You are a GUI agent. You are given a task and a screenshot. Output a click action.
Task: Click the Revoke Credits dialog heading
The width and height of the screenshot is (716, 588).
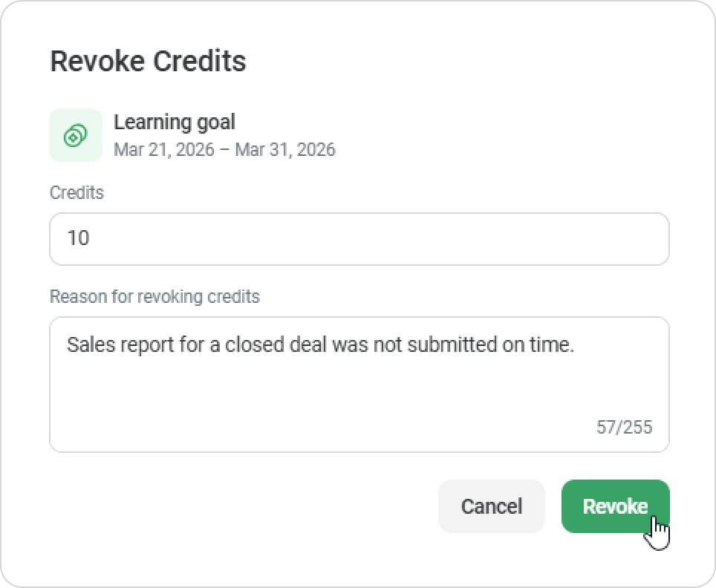[x=148, y=61]
